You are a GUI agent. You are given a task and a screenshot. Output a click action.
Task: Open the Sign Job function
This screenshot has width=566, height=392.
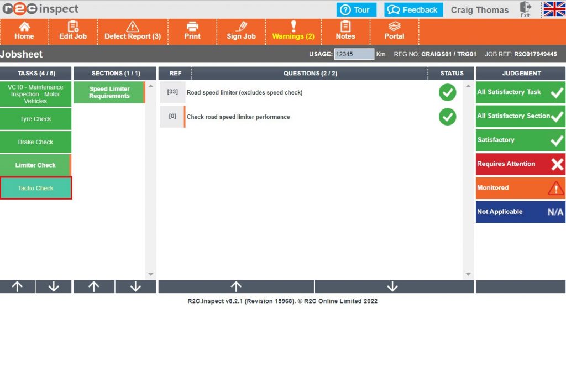[x=241, y=32]
